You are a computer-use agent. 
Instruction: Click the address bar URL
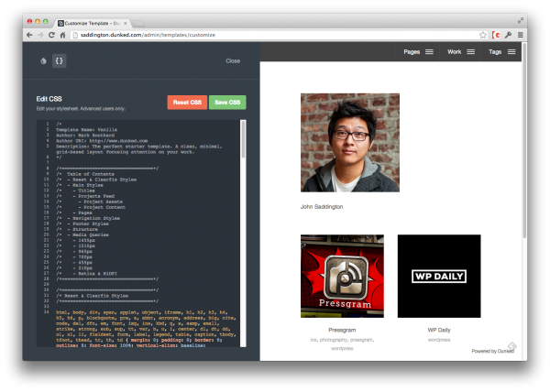pyautogui.click(x=148, y=35)
